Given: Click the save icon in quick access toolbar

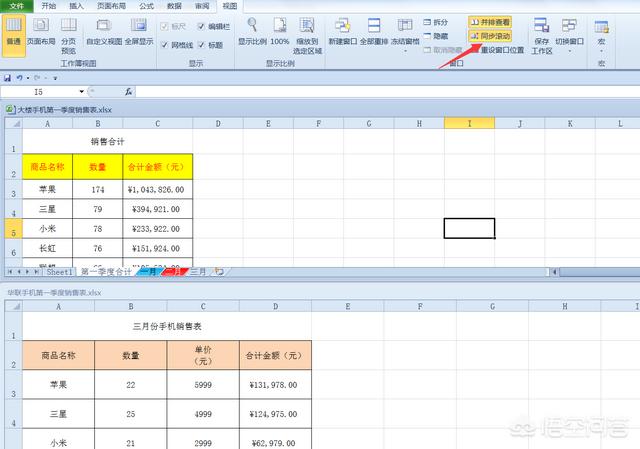Looking at the screenshot, I should 7,78.
